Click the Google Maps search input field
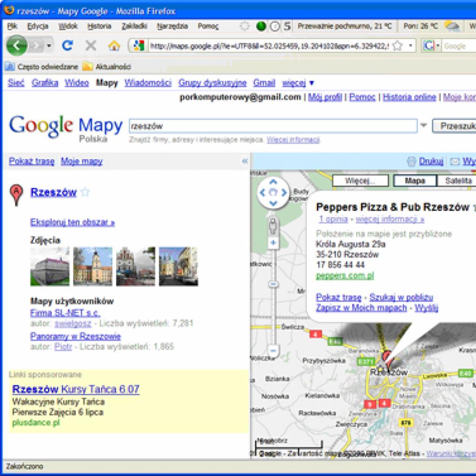This screenshot has width=476, height=476. 273,126
